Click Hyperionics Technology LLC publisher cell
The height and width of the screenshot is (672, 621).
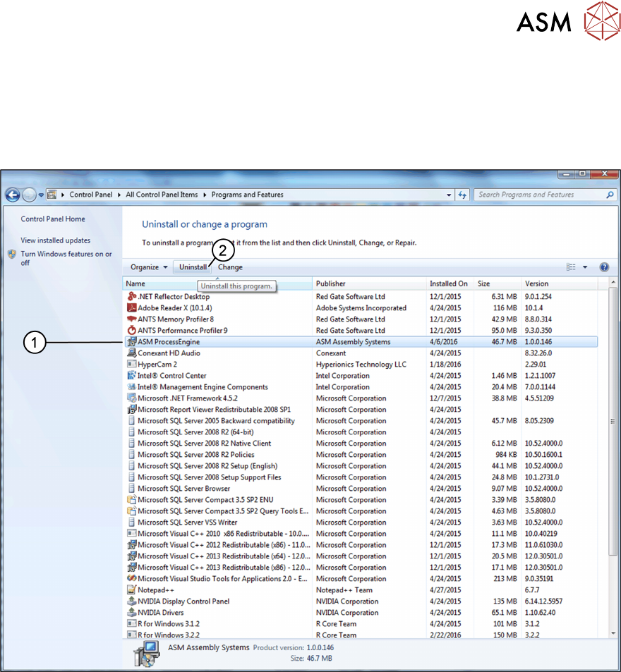(361, 365)
